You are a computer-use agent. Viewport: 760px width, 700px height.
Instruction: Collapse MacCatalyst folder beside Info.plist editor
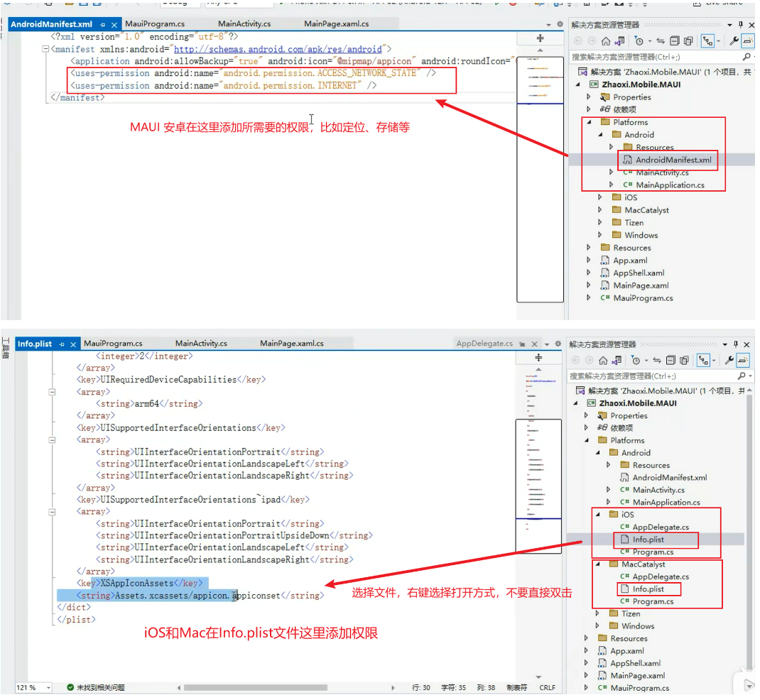[597, 564]
